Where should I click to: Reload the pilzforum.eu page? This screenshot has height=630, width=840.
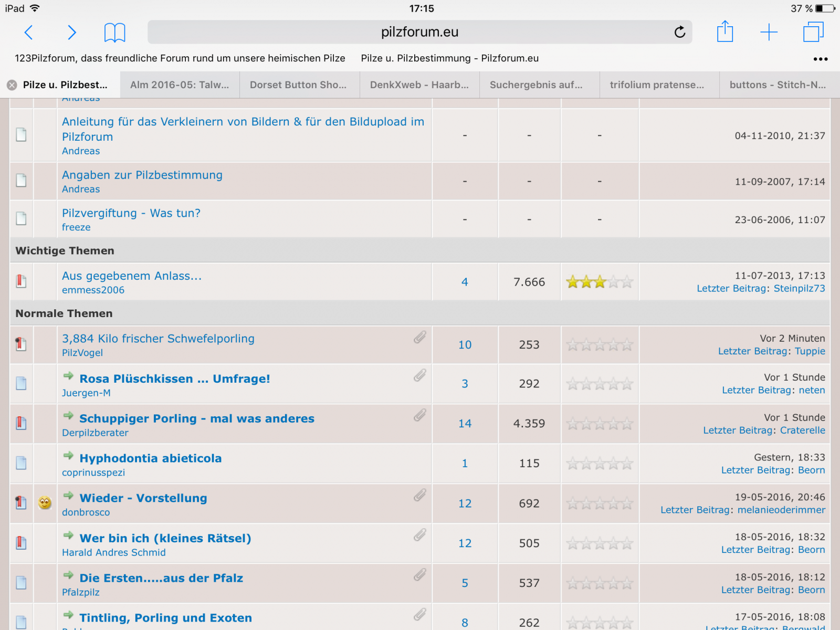[x=679, y=33]
